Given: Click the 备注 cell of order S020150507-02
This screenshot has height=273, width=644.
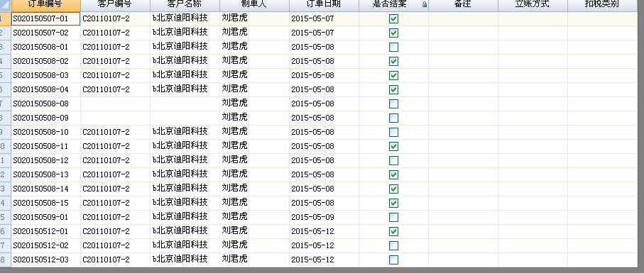Looking at the screenshot, I should point(463,33).
